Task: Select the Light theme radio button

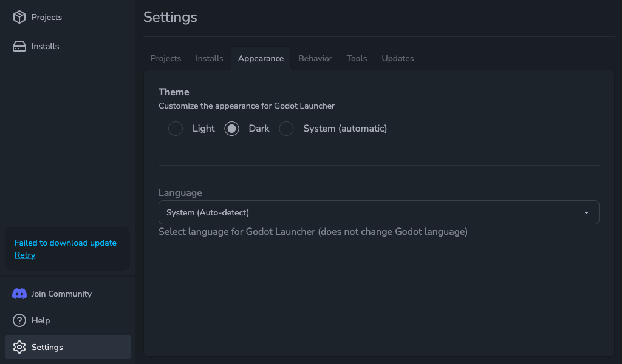Action: tap(176, 129)
